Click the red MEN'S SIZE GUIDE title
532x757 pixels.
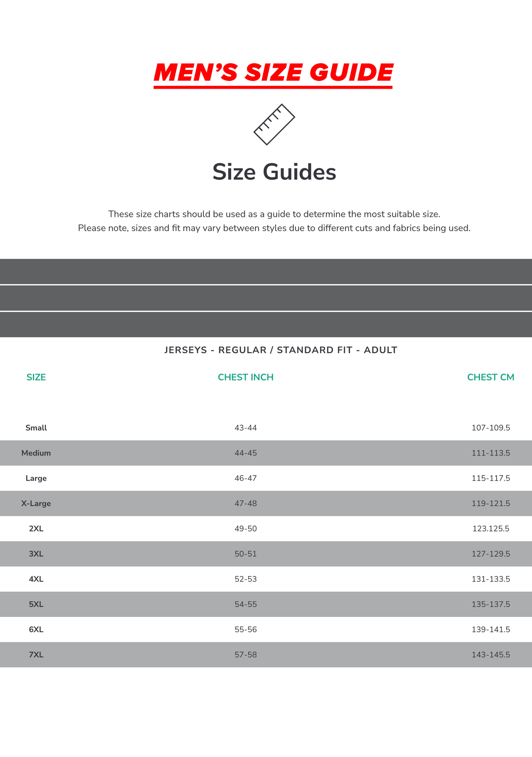[273, 73]
